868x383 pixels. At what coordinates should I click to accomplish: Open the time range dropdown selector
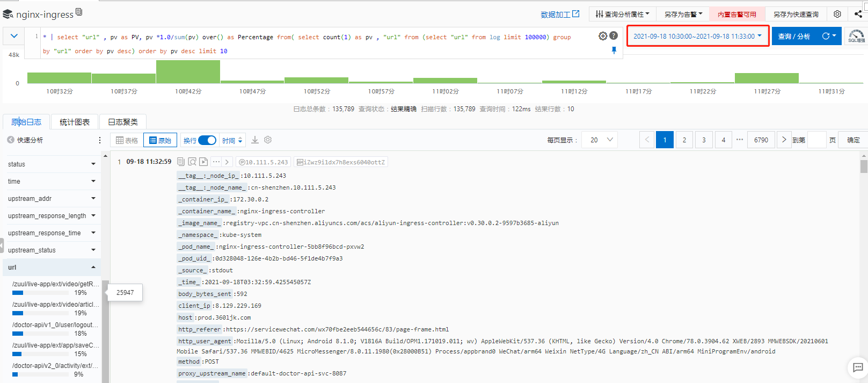(x=697, y=36)
